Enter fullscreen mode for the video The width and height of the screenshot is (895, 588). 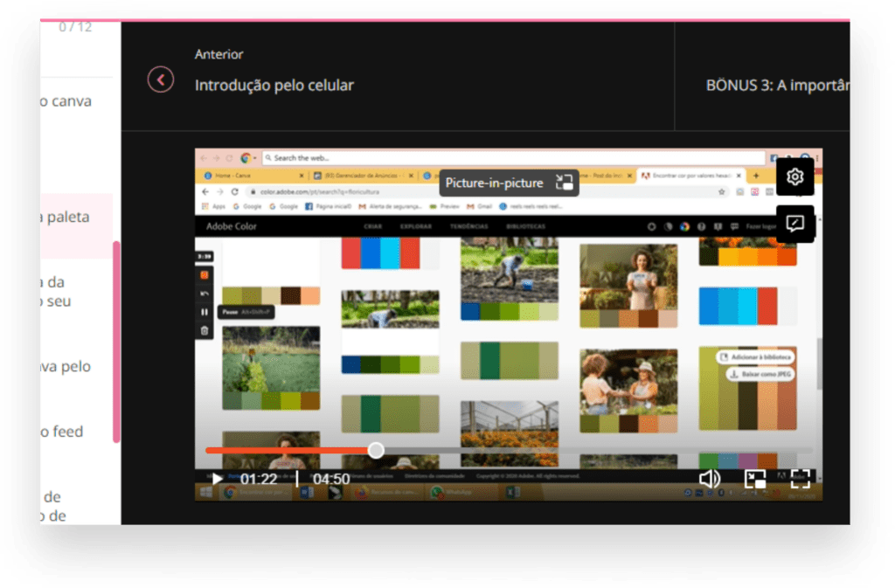[x=801, y=479]
